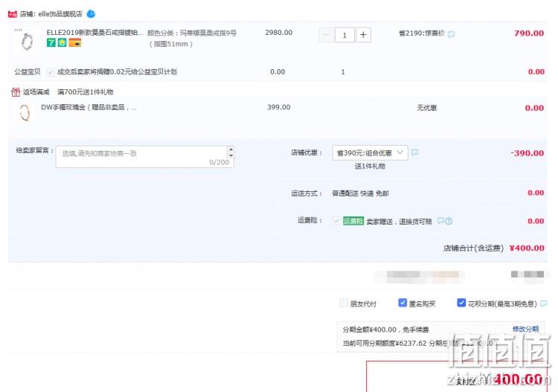
Task: Click the 颜色分类 ring size description text
Action: point(192,39)
